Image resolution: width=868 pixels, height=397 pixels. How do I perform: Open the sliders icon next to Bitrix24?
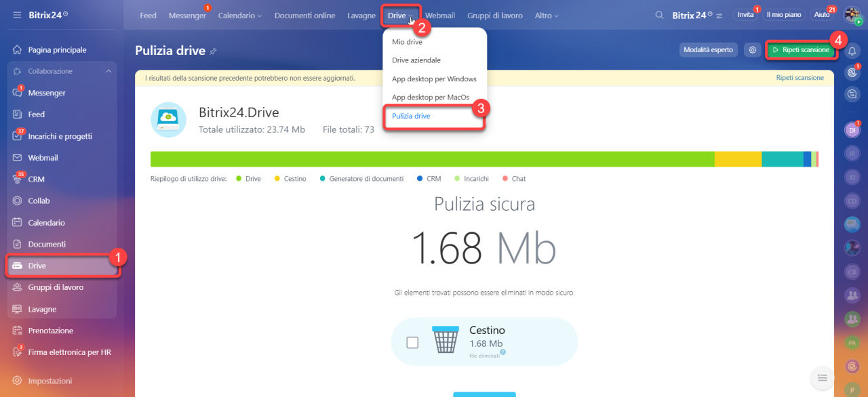tap(719, 15)
